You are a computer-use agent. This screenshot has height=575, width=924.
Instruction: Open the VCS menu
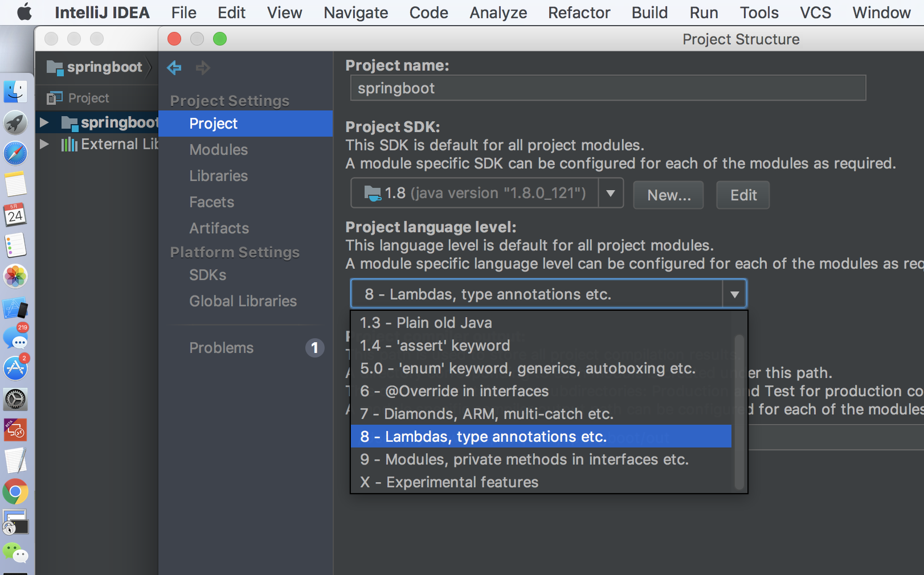pos(815,13)
